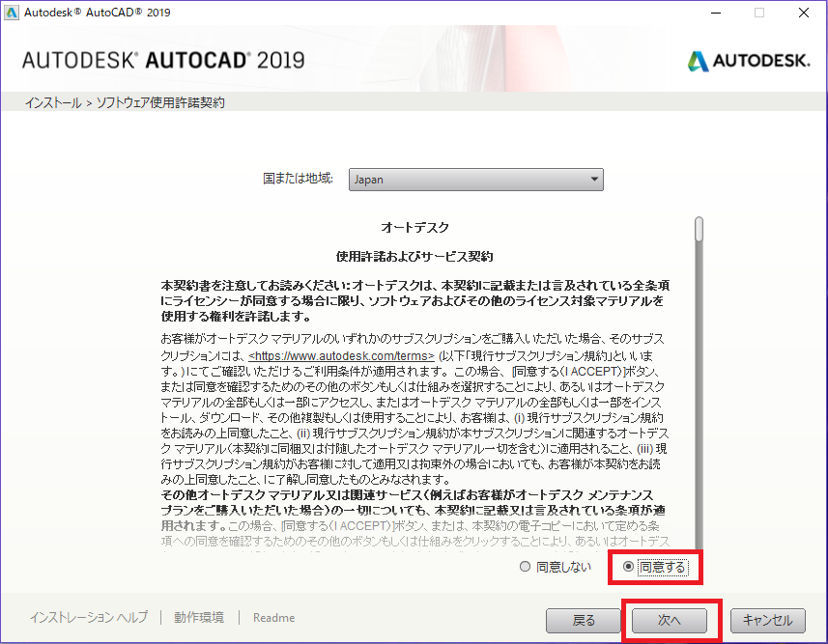Open インストレーション ヘルプ installation help link
The width and height of the screenshot is (828, 644).
coord(89,617)
